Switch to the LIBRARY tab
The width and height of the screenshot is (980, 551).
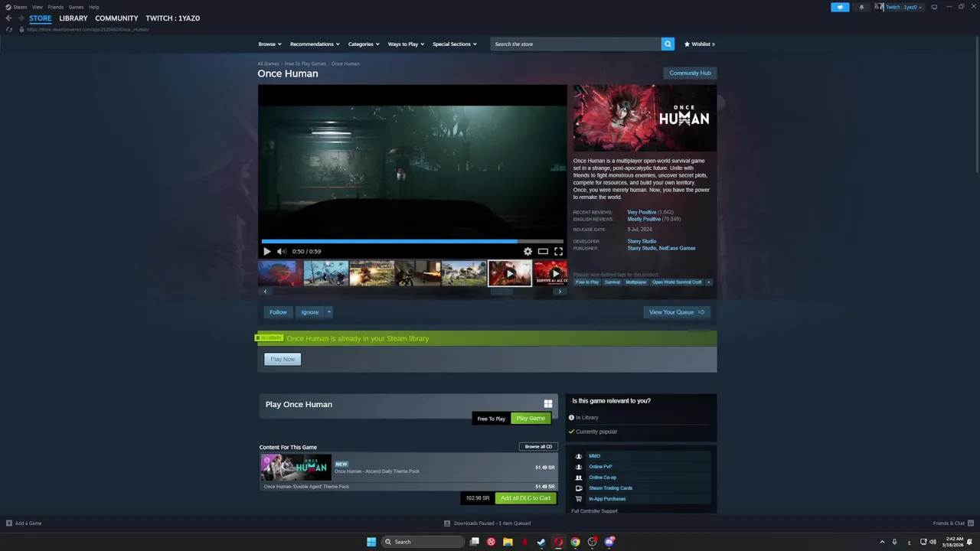73,18
